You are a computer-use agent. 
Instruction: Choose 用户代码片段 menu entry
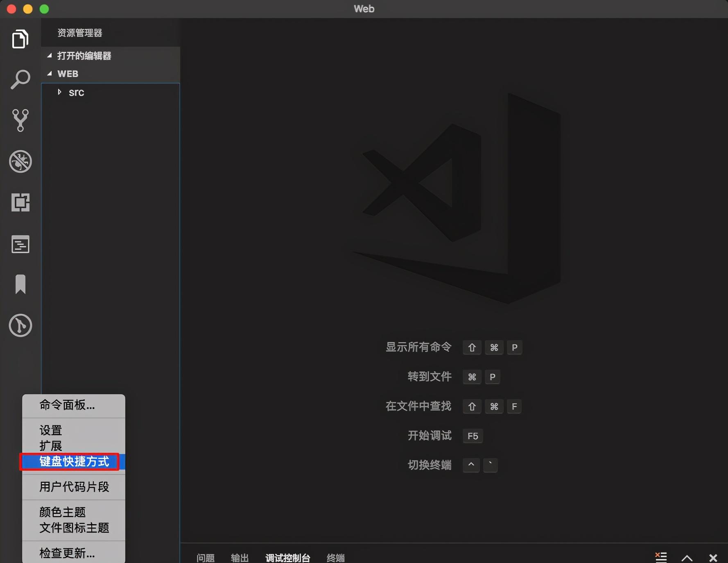[x=74, y=487]
